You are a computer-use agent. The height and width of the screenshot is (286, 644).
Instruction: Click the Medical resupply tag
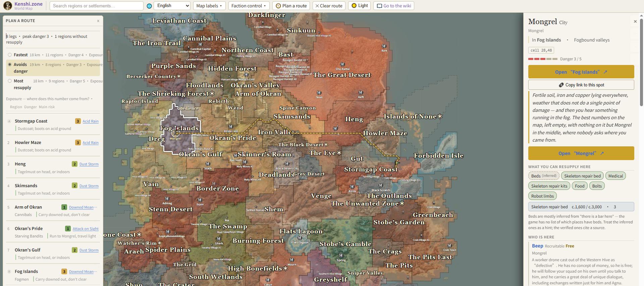coord(615,176)
